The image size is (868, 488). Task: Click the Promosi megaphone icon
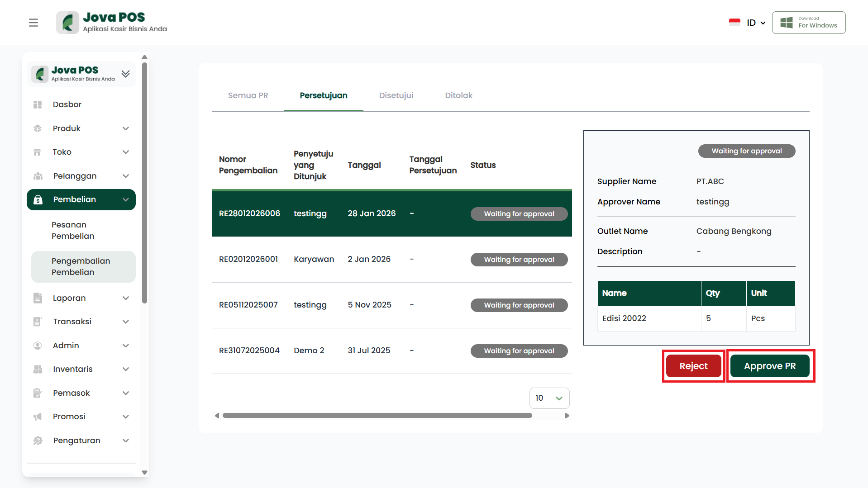click(x=38, y=417)
